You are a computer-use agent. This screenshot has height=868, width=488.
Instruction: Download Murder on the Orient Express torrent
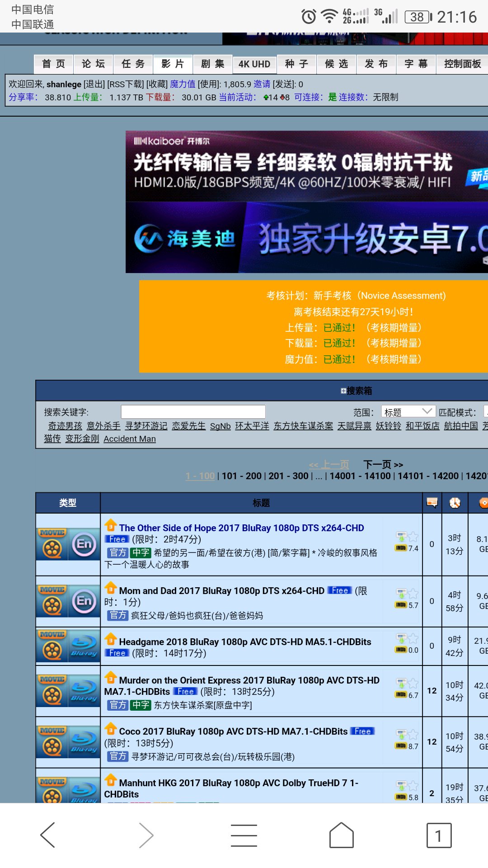coord(401,683)
